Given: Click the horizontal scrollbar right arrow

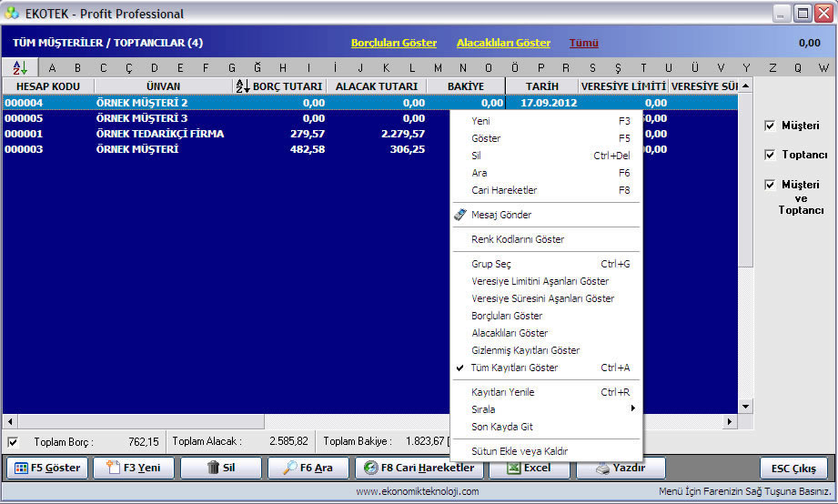Looking at the screenshot, I should 730,421.
